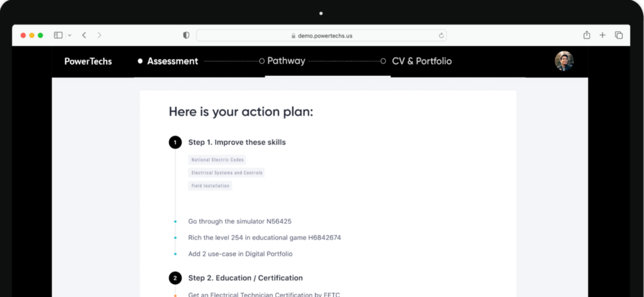The height and width of the screenshot is (297, 644).
Task: Click the Share icon in the toolbar
Action: [586, 35]
